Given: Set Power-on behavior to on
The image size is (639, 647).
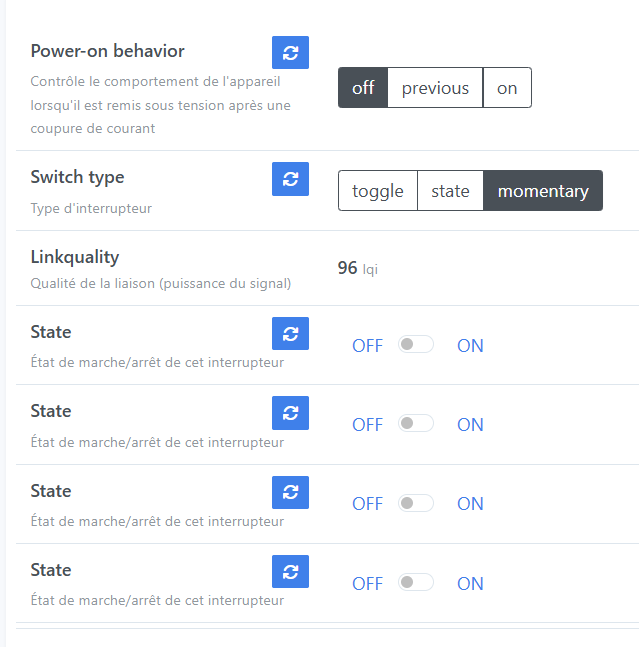Looking at the screenshot, I should pyautogui.click(x=507, y=88).
